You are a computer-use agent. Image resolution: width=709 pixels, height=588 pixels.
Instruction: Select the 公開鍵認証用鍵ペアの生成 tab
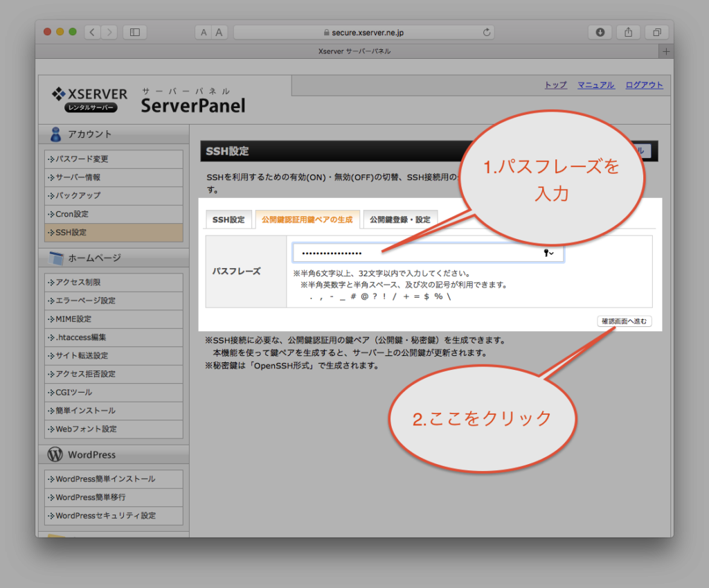[307, 220]
